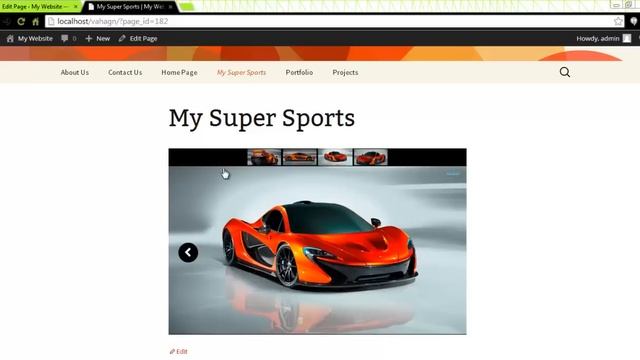
Task: Open the comments bubble in admin bar
Action: pyautogui.click(x=69, y=38)
